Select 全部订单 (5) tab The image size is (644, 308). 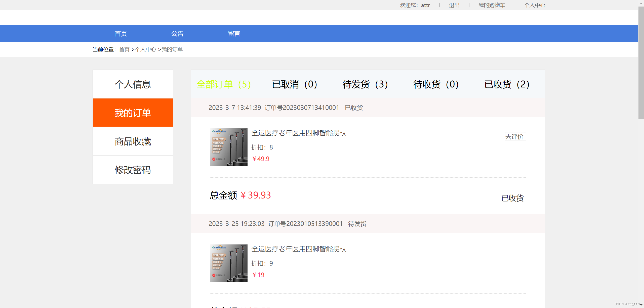pyautogui.click(x=223, y=84)
